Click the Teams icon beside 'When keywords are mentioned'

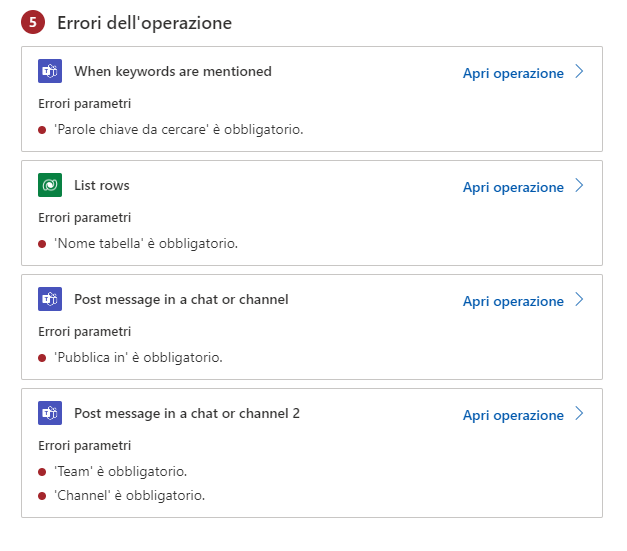coord(50,71)
